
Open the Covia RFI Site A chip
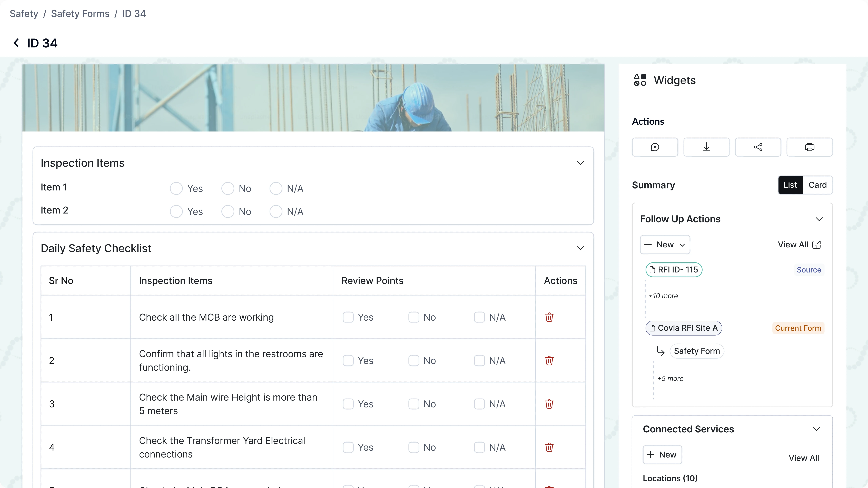[x=684, y=328]
